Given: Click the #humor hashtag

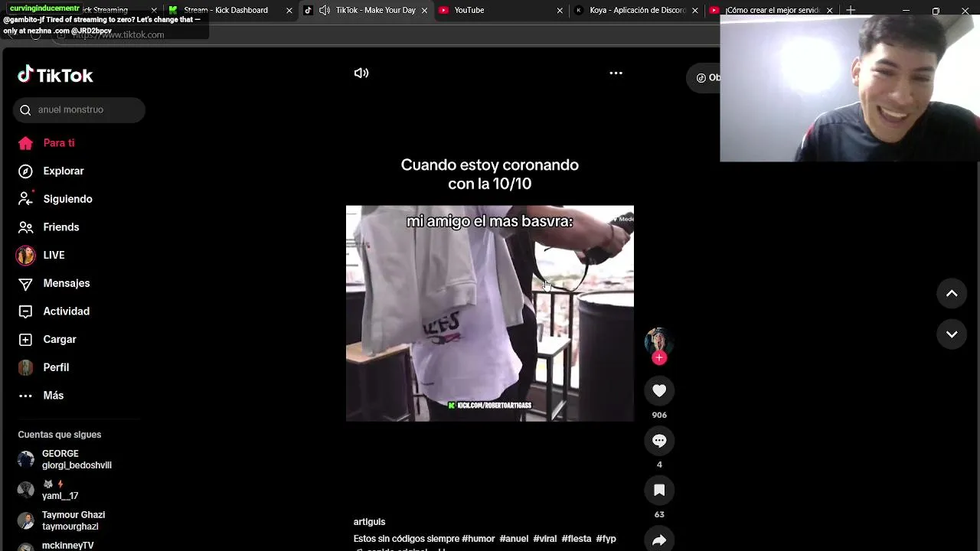Looking at the screenshot, I should [479, 539].
